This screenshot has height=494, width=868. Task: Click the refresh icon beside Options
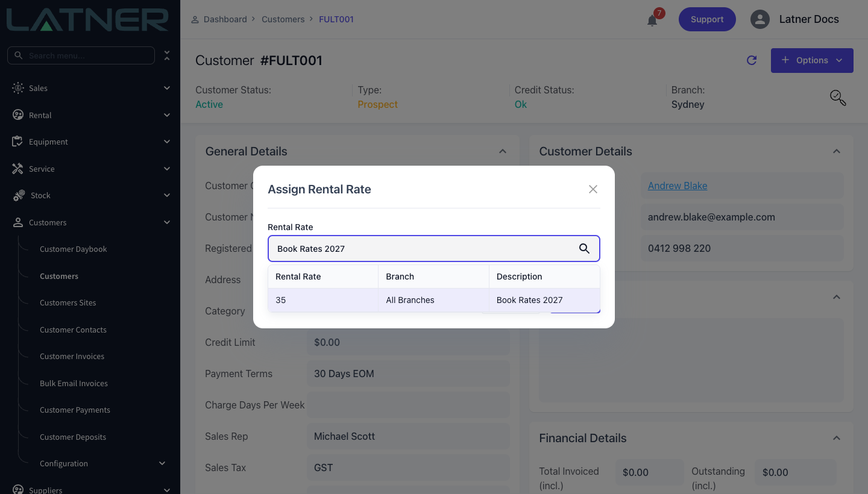tap(752, 60)
